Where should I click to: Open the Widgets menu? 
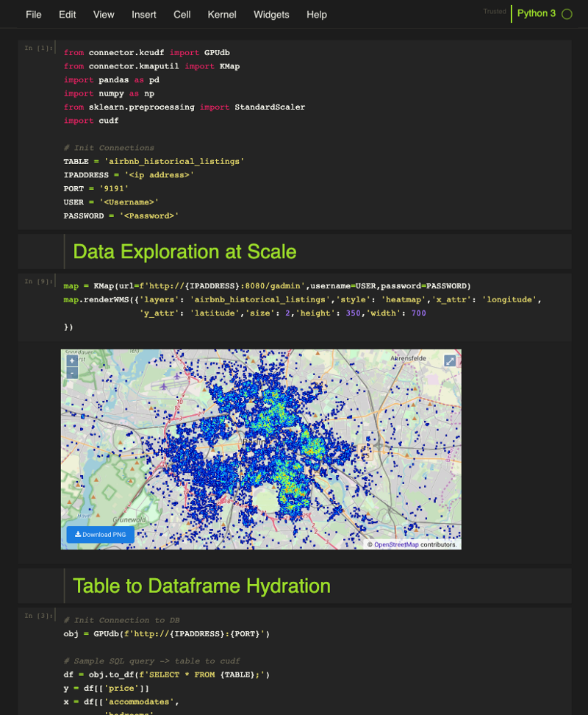(271, 15)
